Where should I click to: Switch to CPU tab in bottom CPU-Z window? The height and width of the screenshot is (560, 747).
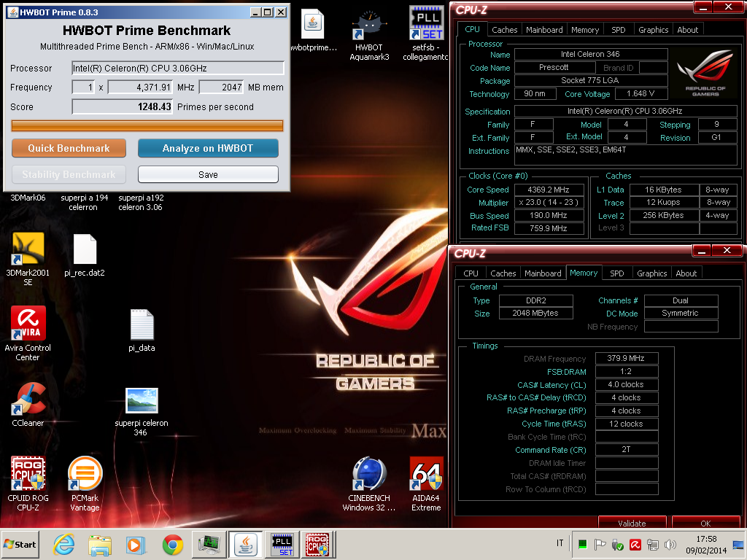click(x=471, y=273)
